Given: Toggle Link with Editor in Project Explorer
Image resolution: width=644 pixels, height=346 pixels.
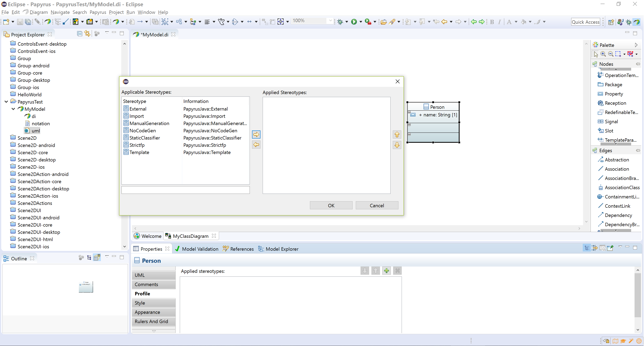Looking at the screenshot, I should (87, 34).
